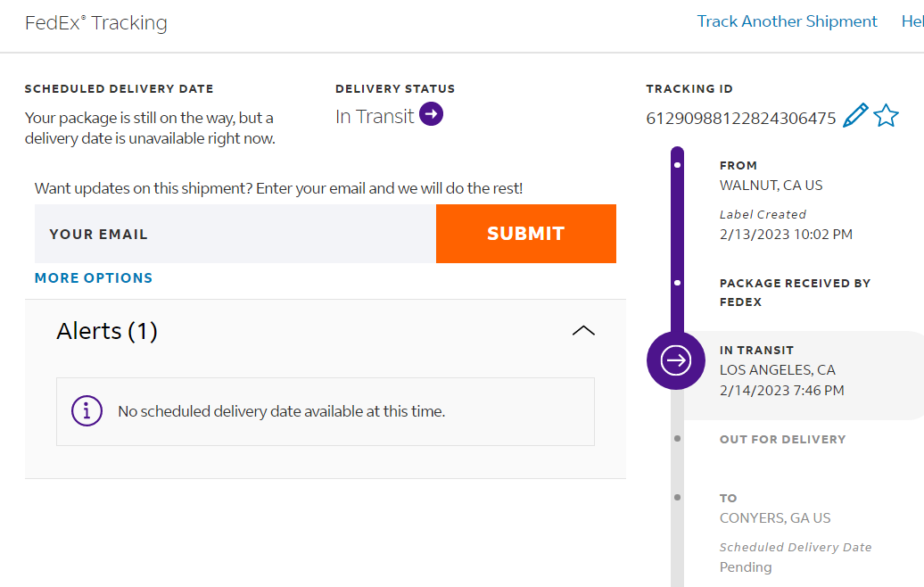Click the In Transit delivery status text
924x587 pixels.
(x=375, y=116)
